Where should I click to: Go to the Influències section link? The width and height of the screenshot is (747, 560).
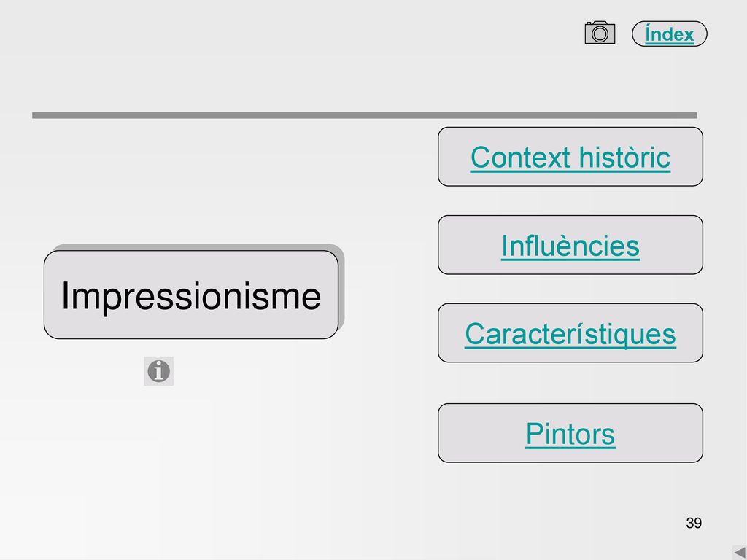coord(570,246)
